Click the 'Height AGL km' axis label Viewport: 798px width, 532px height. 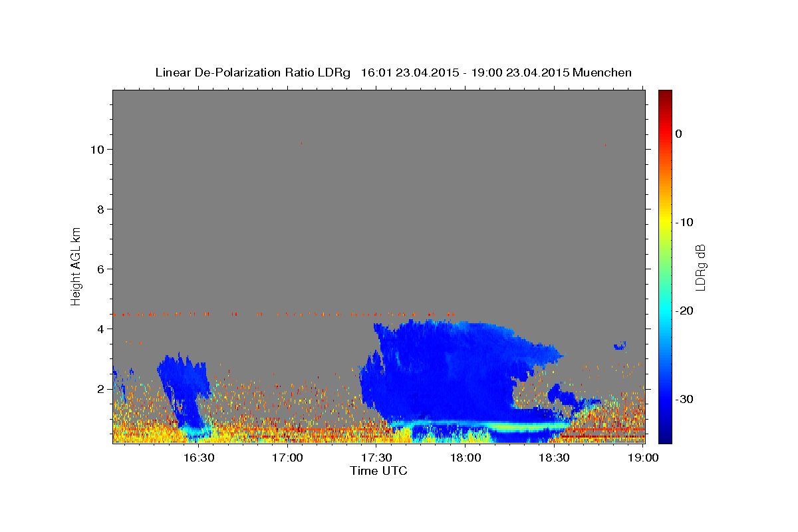click(76, 265)
